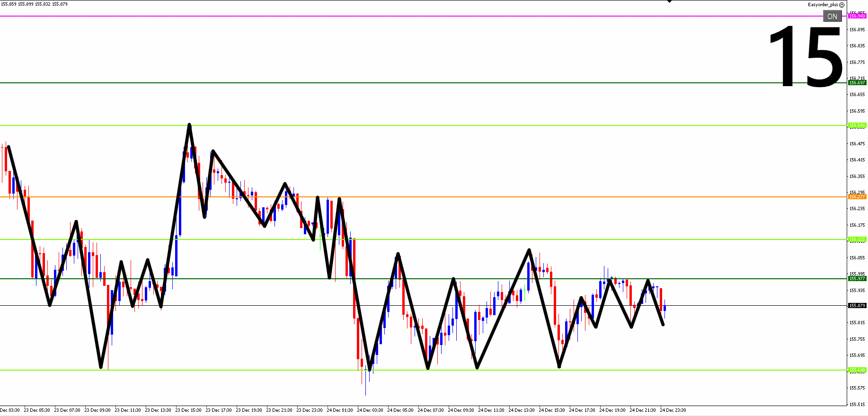Click the 24 Dec 13:30 time label

(522, 410)
